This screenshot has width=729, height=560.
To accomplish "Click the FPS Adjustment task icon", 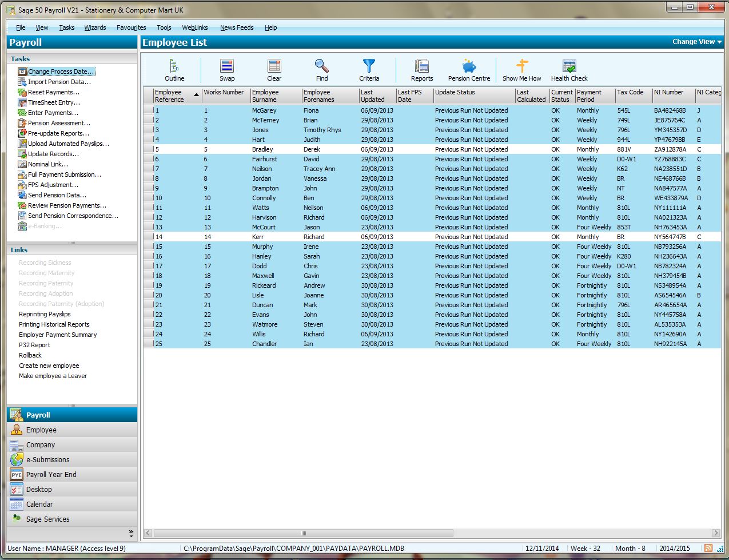I will (x=22, y=185).
